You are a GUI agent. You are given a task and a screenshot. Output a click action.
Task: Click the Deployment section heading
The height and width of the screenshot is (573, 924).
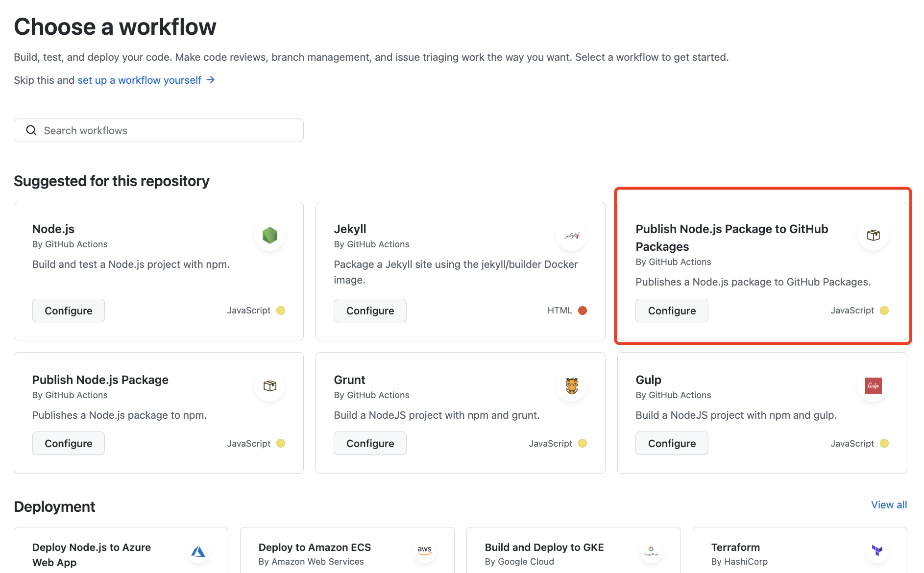54,507
